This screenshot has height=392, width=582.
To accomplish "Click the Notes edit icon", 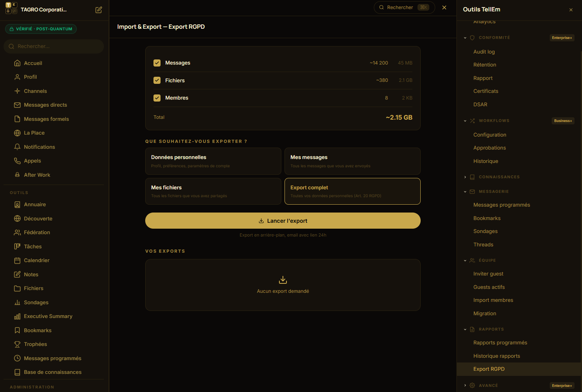I will pyautogui.click(x=17, y=274).
